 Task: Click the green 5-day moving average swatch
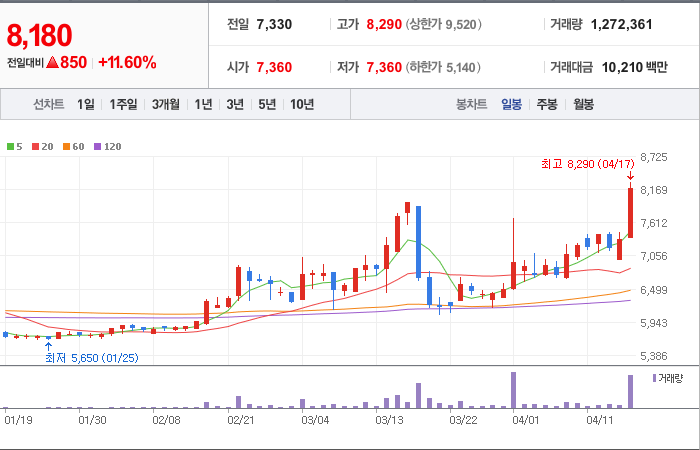(x=10, y=146)
